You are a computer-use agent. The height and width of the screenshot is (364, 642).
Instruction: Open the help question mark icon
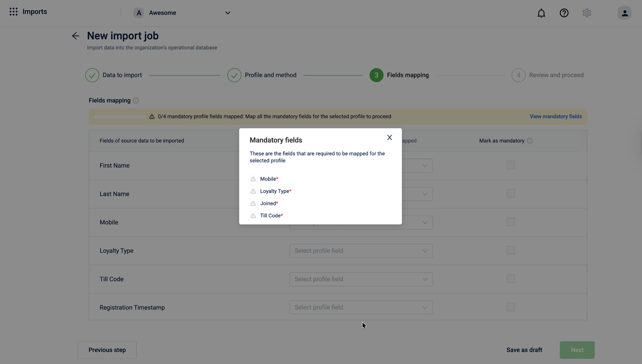[564, 13]
